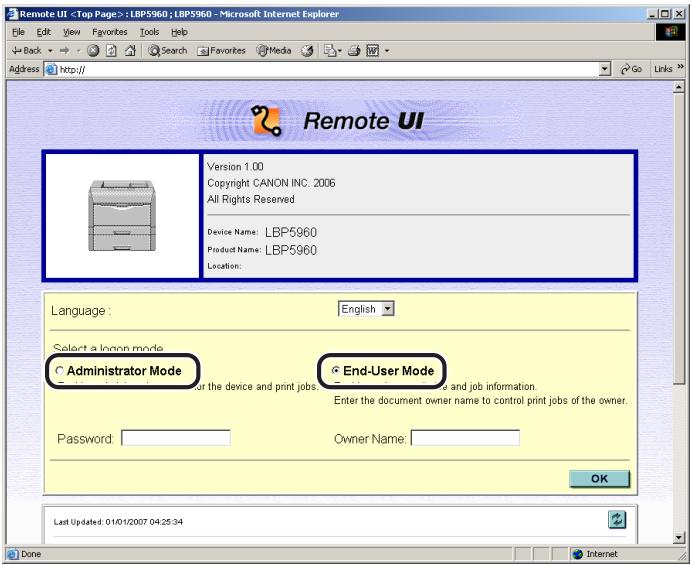Image resolution: width=693 pixels, height=565 pixels.
Task: Click the Mail toolbar icon
Action: [x=330, y=51]
